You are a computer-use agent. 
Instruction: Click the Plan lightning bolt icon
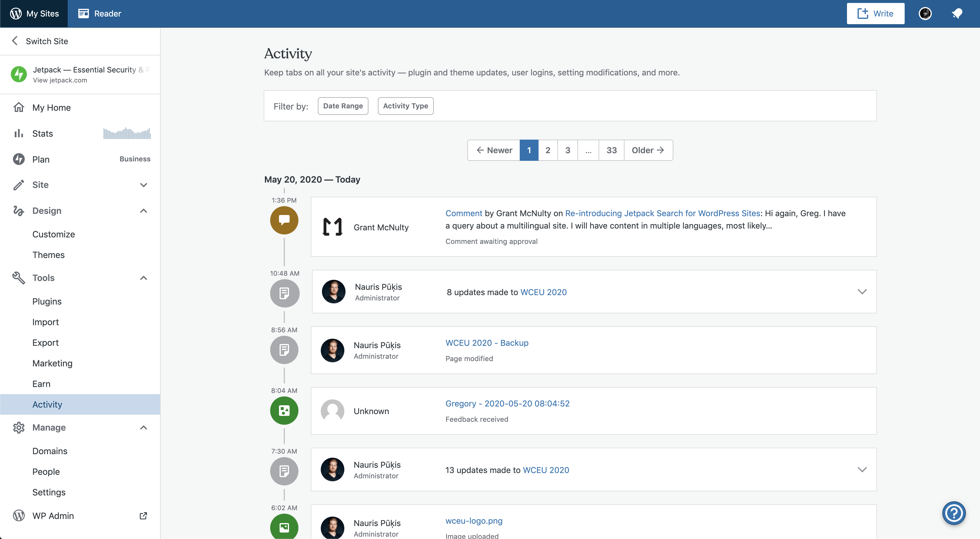tap(19, 159)
